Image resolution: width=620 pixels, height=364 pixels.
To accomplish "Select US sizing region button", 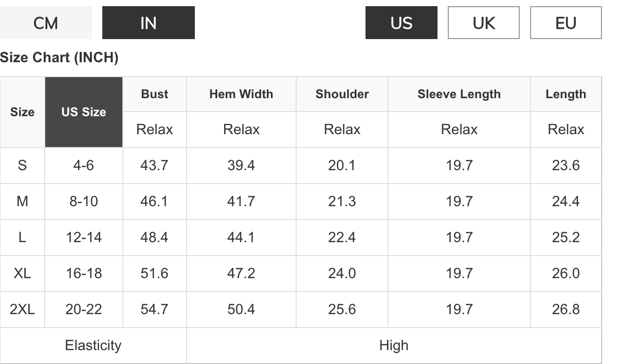I will click(401, 23).
